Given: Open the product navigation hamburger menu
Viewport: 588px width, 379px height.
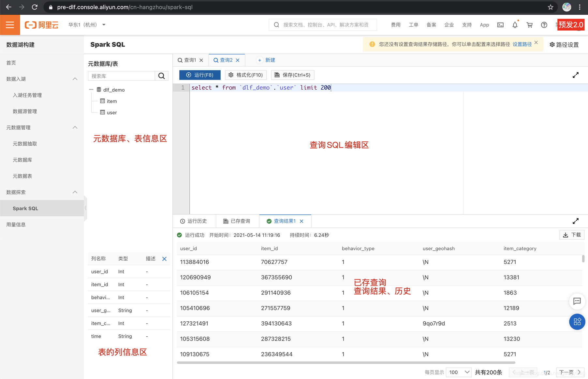Looking at the screenshot, I should 10,24.
